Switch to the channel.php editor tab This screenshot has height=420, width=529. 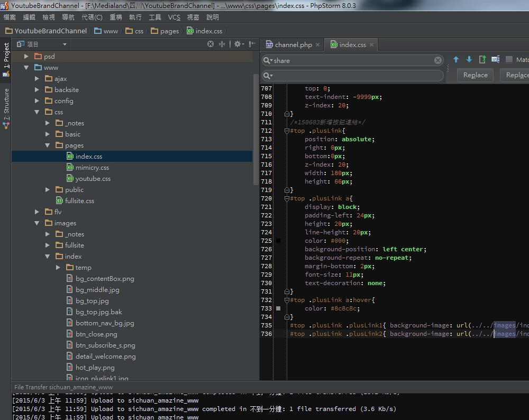[293, 44]
